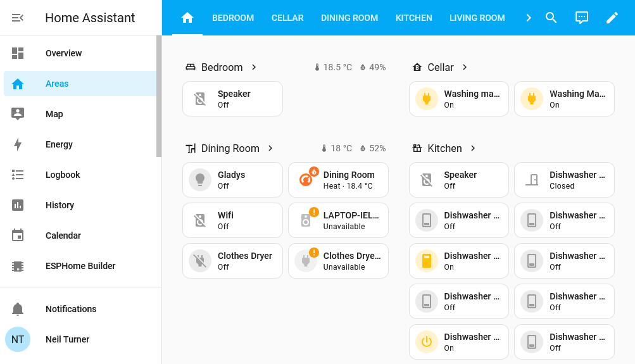Click the pencil edit dashboard icon
This screenshot has height=364, width=635.
click(612, 18)
